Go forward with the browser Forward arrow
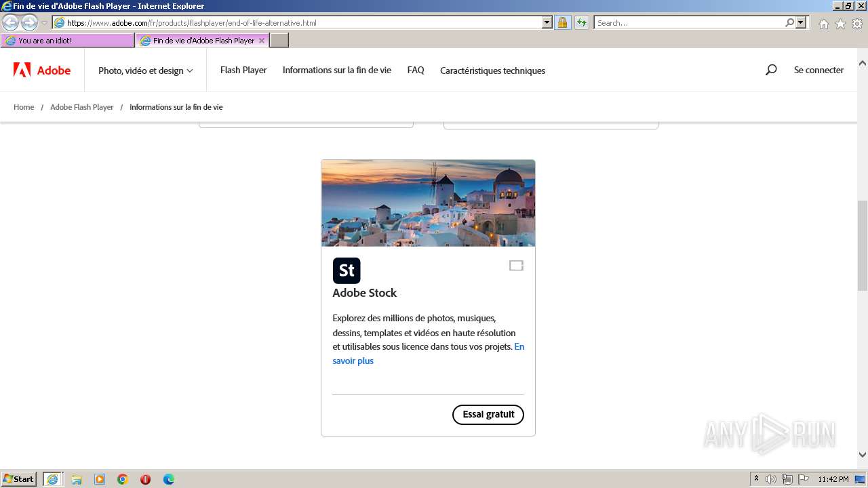The height and width of the screenshot is (488, 868). pyautogui.click(x=29, y=23)
